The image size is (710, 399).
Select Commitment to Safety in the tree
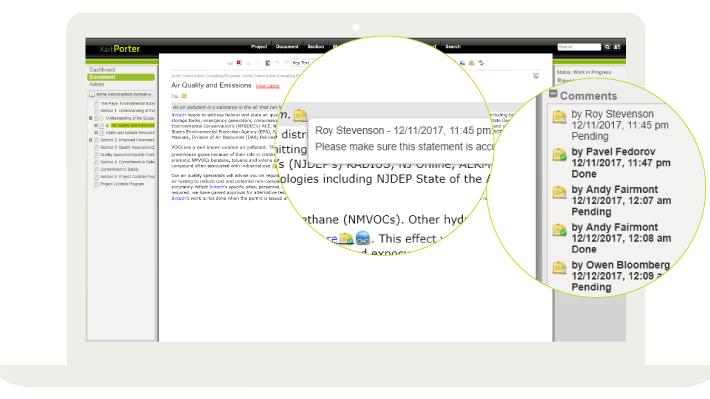[120, 169]
